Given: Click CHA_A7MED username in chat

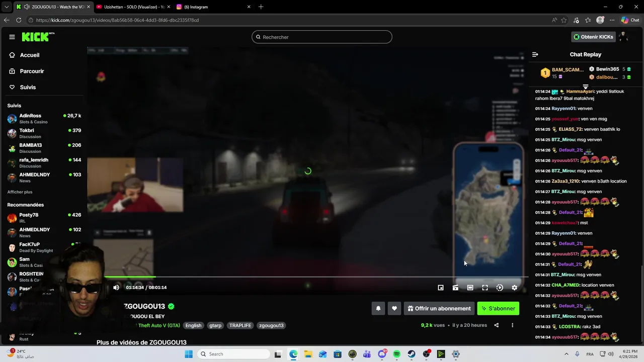Looking at the screenshot, I should [x=566, y=285].
